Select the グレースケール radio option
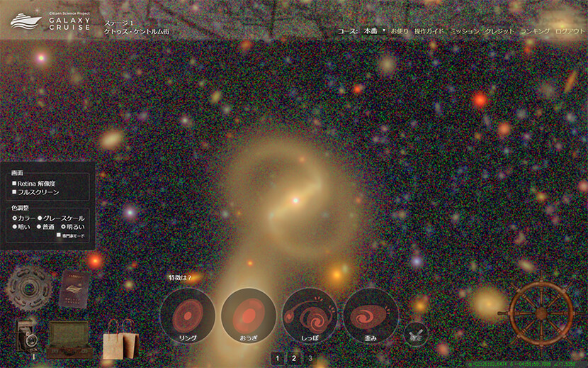This screenshot has height=368, width=588. point(39,218)
